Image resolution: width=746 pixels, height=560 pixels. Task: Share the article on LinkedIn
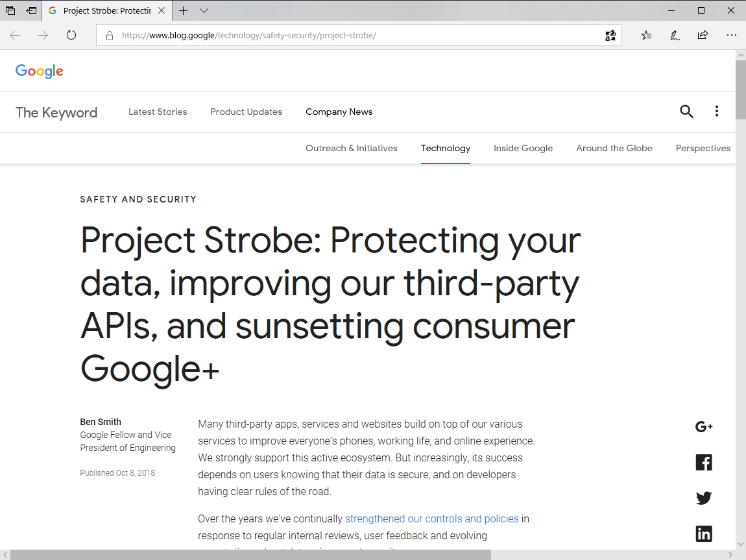point(704,534)
